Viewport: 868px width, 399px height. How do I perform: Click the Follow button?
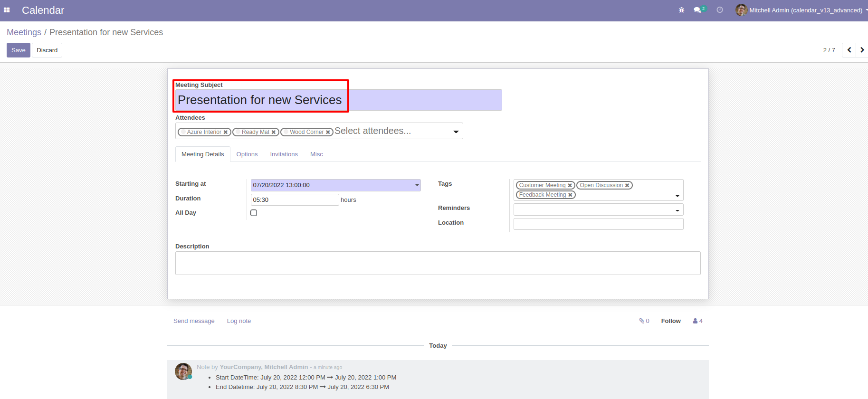pos(671,321)
